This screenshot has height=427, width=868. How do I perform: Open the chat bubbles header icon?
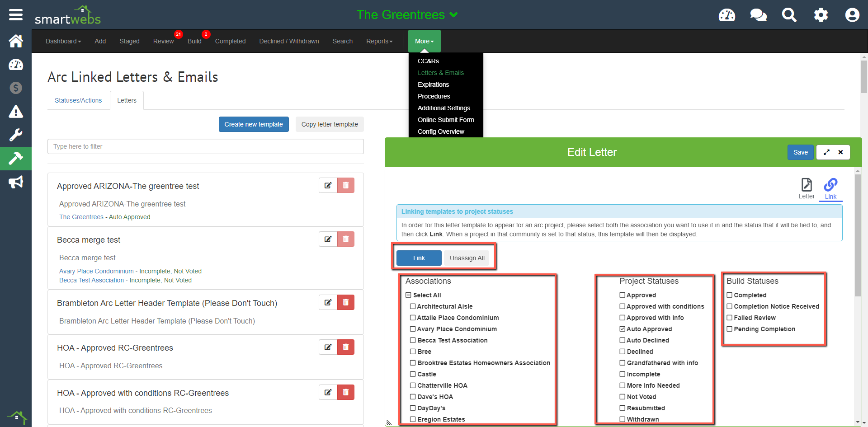pyautogui.click(x=758, y=15)
